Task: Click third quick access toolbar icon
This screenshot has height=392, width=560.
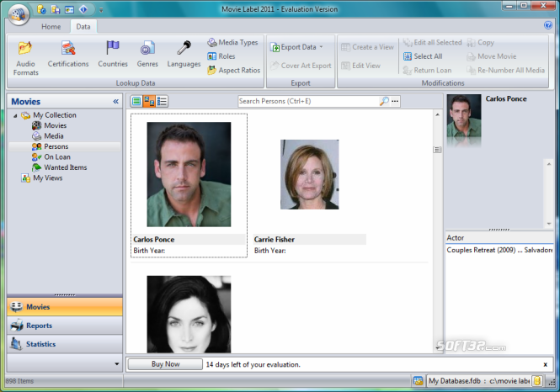Action: click(69, 9)
